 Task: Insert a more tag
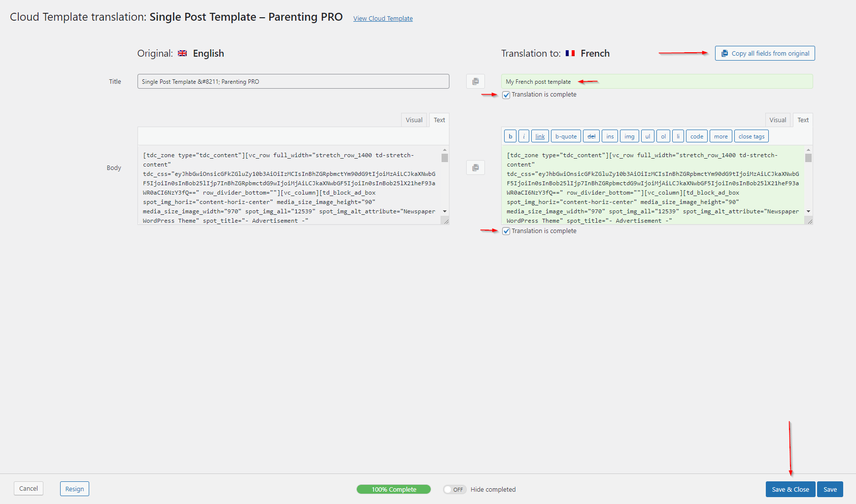pyautogui.click(x=721, y=136)
